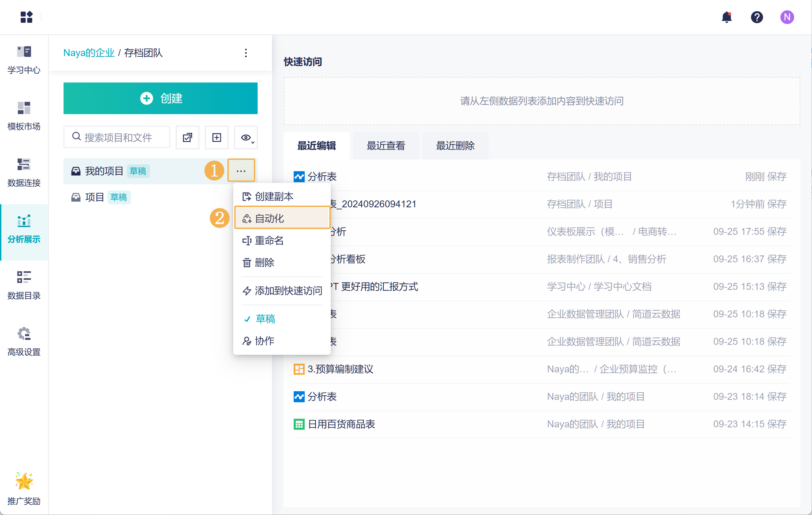Open the app grid logo icon

[26, 17]
